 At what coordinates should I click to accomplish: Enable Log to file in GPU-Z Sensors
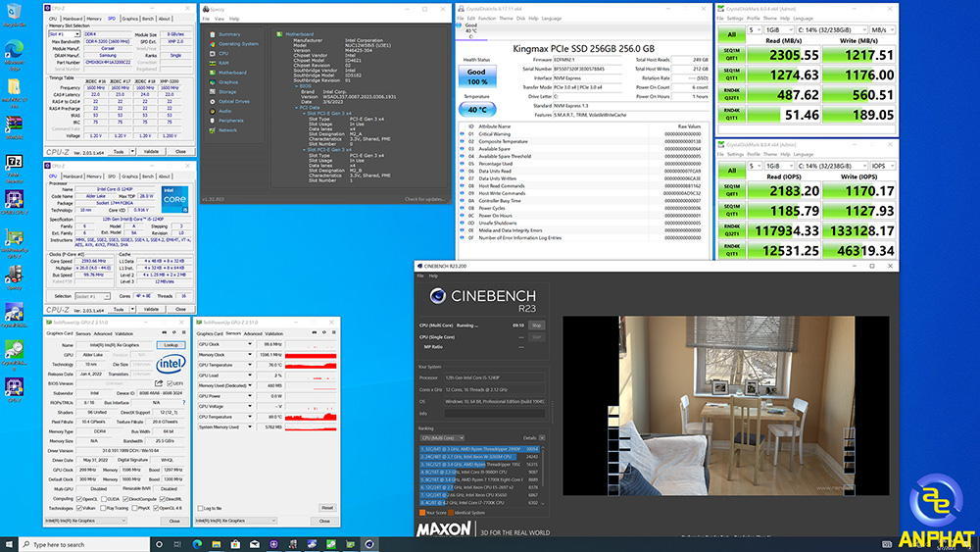[200, 508]
